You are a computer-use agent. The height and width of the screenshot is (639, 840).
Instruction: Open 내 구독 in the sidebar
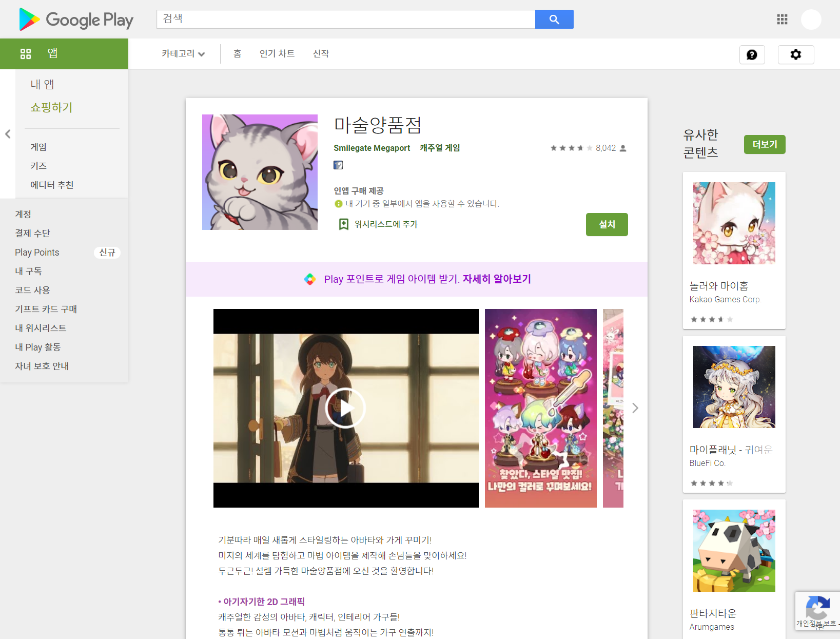point(28,271)
